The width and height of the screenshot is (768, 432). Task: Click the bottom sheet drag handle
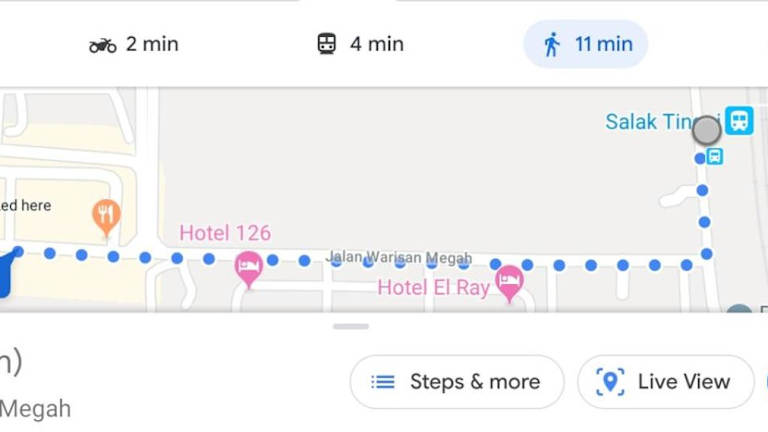coord(351,326)
